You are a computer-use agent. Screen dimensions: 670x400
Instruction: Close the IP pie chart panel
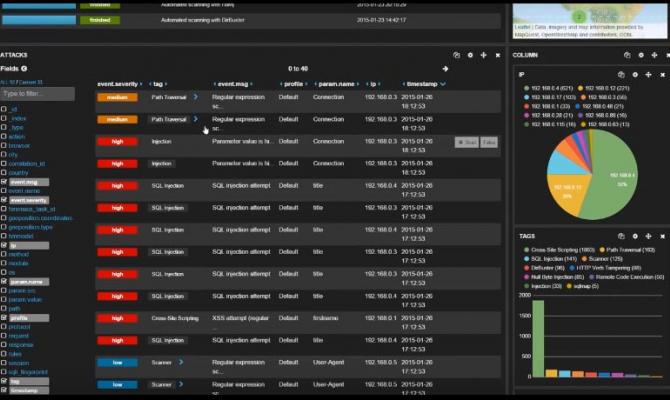[663, 75]
